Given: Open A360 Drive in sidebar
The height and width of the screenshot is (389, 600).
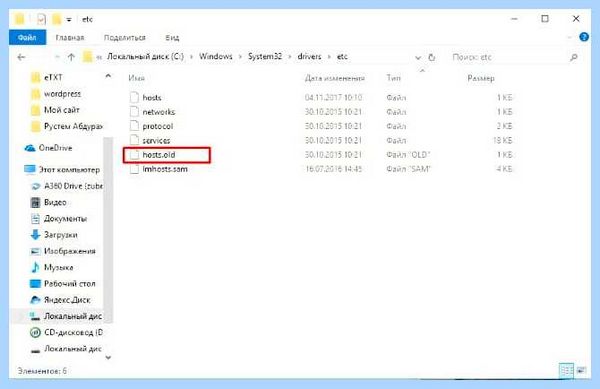Looking at the screenshot, I should tap(73, 186).
